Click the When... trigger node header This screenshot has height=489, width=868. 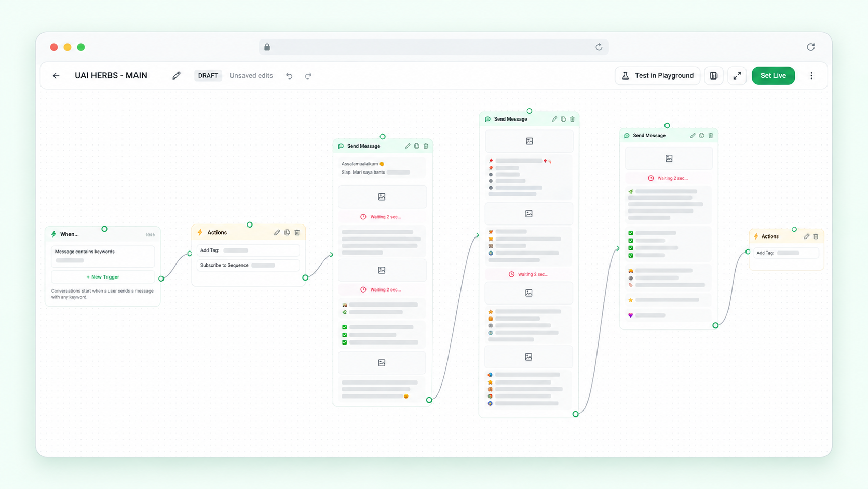pyautogui.click(x=103, y=234)
